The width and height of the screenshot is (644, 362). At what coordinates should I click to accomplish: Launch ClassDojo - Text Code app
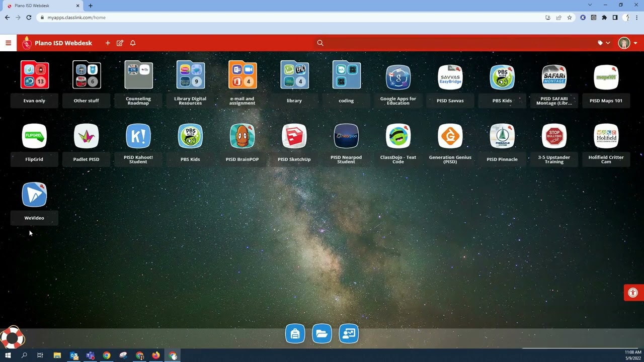pyautogui.click(x=398, y=136)
